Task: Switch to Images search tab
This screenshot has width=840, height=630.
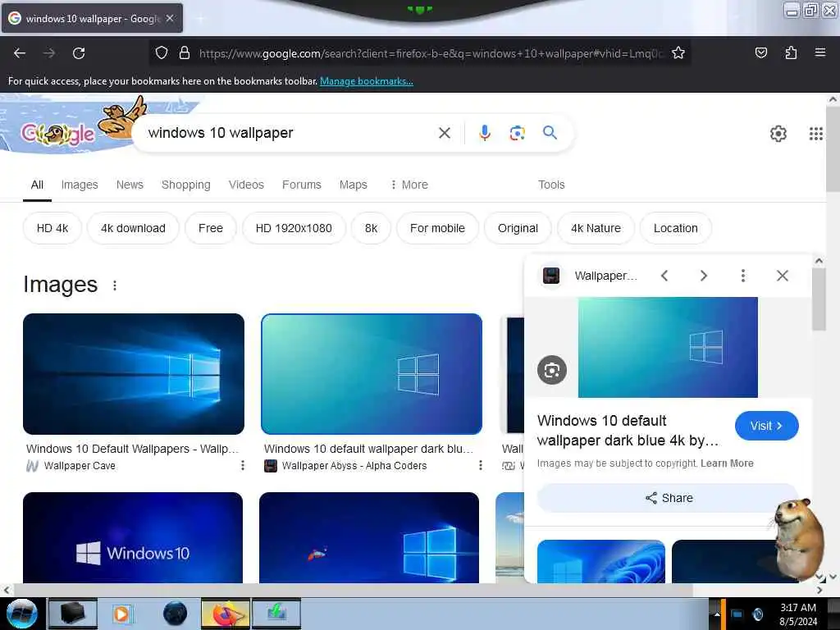Action: (x=80, y=185)
